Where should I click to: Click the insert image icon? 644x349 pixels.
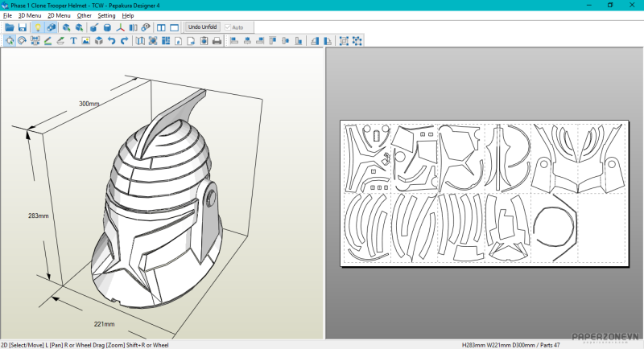coord(85,41)
